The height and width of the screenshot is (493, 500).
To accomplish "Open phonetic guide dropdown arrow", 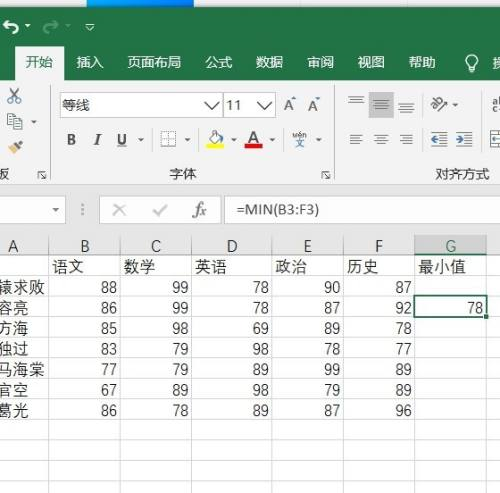I will [319, 139].
